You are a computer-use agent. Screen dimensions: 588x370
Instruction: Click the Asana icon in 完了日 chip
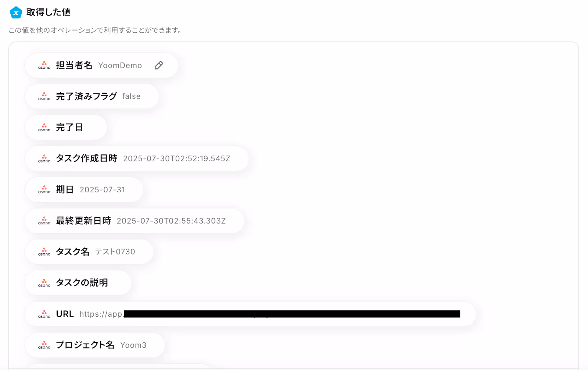44,128
